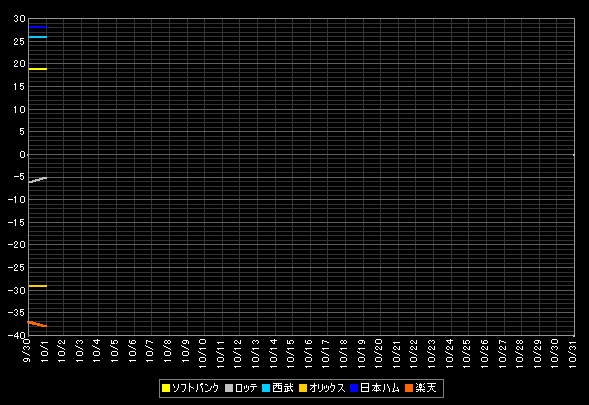This screenshot has height=405, width=589.
Task: Select the 日本ハム legend label
Action: [x=380, y=388]
